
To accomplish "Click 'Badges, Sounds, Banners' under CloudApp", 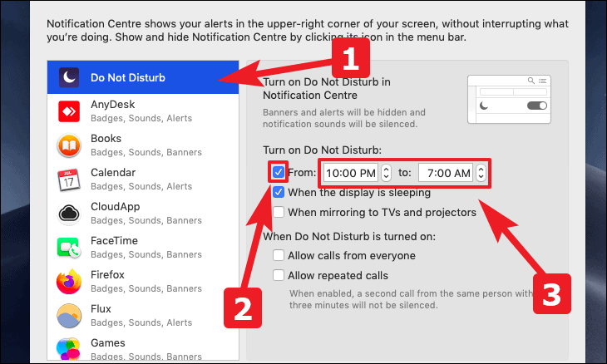I will tap(146, 220).
